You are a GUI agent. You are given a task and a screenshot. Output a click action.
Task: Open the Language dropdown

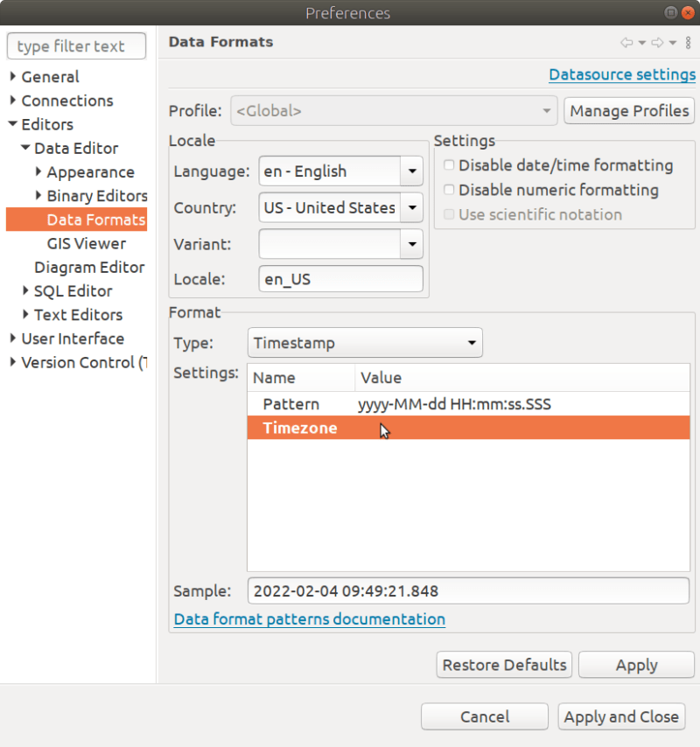pyautogui.click(x=411, y=171)
